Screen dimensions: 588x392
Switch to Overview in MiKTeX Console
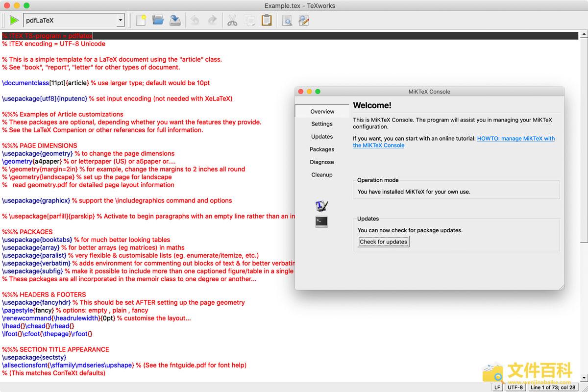(322, 112)
